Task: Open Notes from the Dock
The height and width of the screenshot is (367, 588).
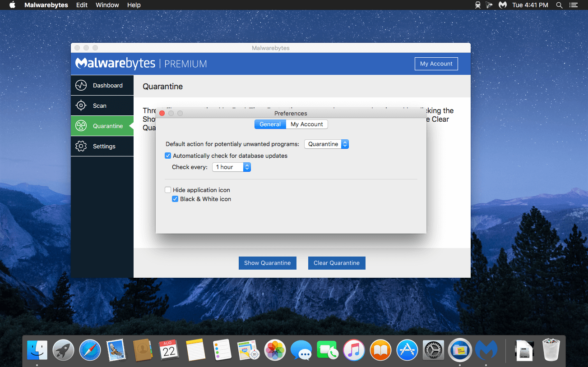Action: pos(195,350)
